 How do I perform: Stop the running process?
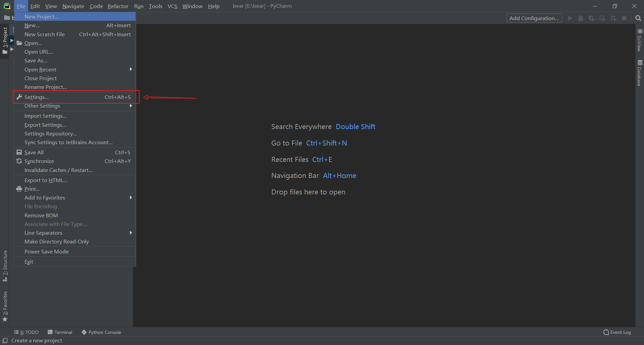point(625,18)
